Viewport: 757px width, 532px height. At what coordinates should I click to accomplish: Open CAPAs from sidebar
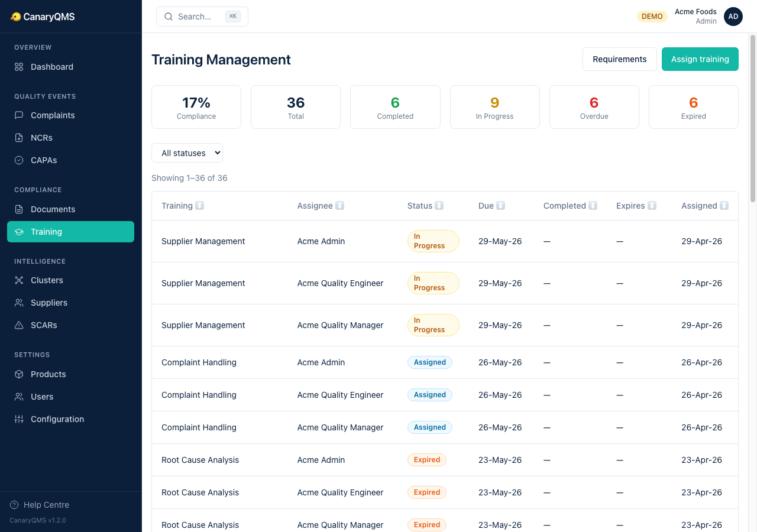[70, 160]
